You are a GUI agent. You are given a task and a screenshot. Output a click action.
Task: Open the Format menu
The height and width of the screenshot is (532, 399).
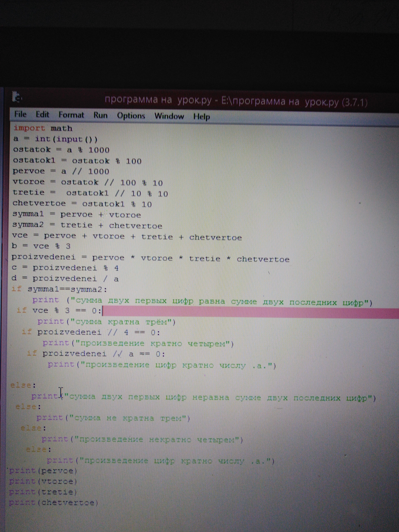71,115
